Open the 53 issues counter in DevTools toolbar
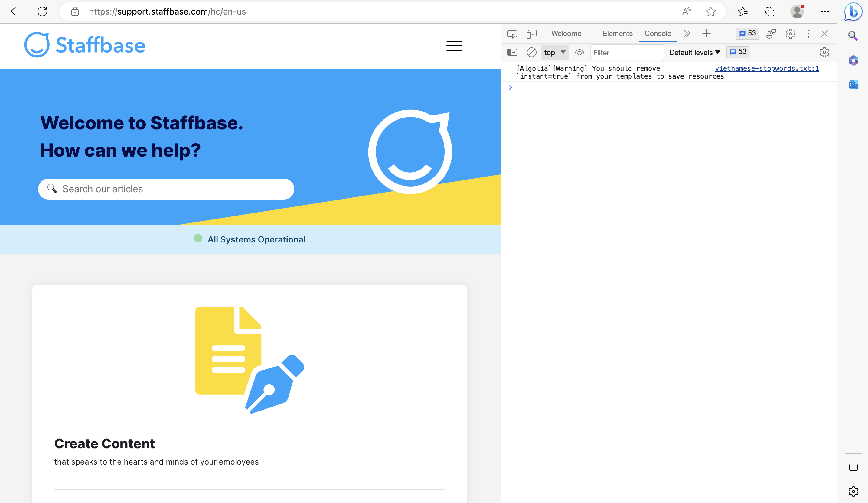The image size is (868, 503). (747, 33)
